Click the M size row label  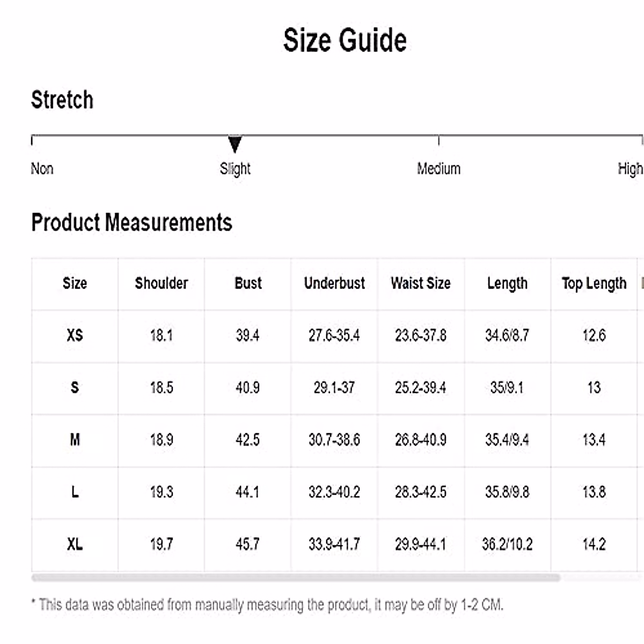pyautogui.click(x=75, y=440)
